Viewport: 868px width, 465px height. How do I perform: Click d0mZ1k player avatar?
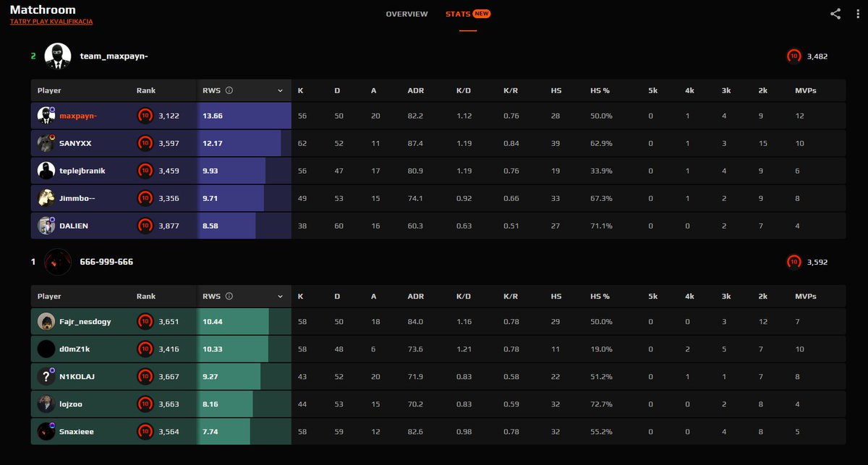pyautogui.click(x=46, y=349)
